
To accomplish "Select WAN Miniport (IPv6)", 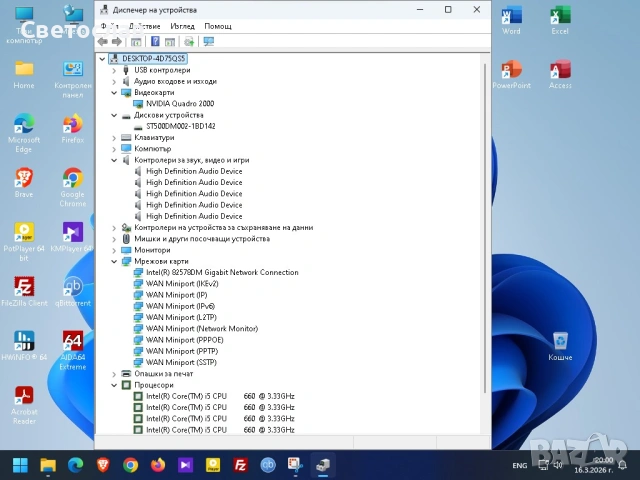I will pos(180,306).
